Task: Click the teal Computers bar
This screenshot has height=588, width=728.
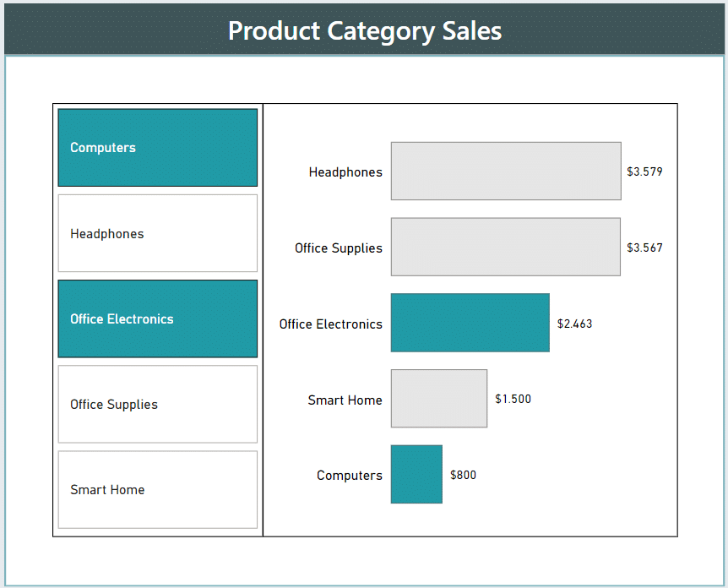Action: (416, 475)
